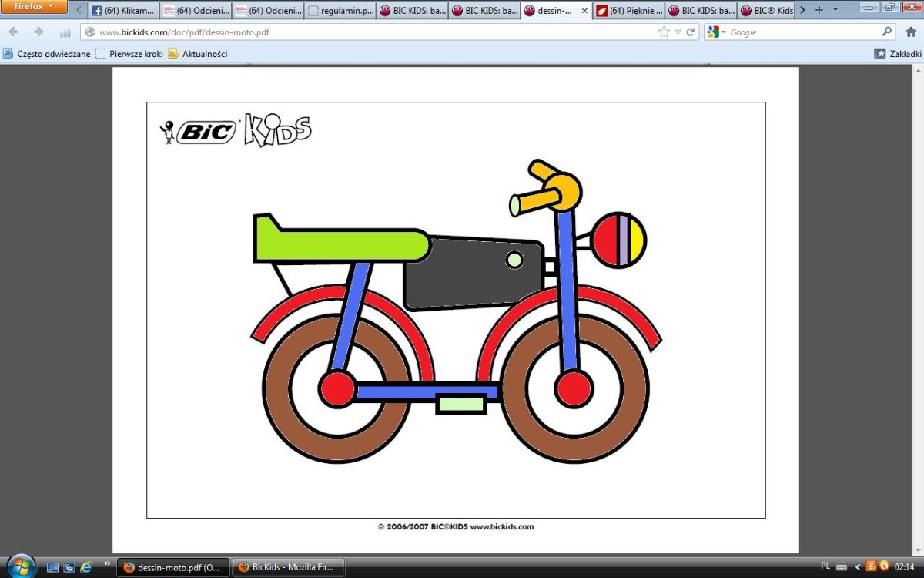Open the orange Firefox application menu
This screenshot has width=924, height=578.
35,7
